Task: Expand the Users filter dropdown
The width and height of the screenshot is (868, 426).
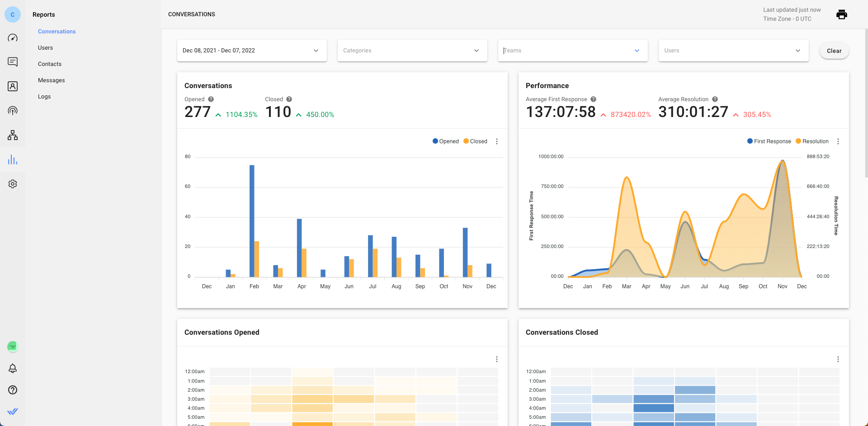Action: tap(733, 51)
